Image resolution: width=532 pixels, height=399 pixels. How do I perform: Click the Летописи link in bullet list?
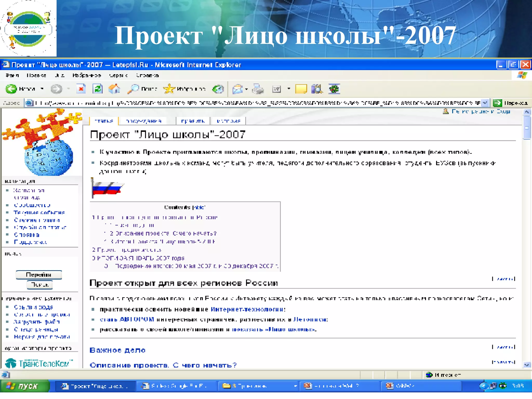[x=310, y=319]
